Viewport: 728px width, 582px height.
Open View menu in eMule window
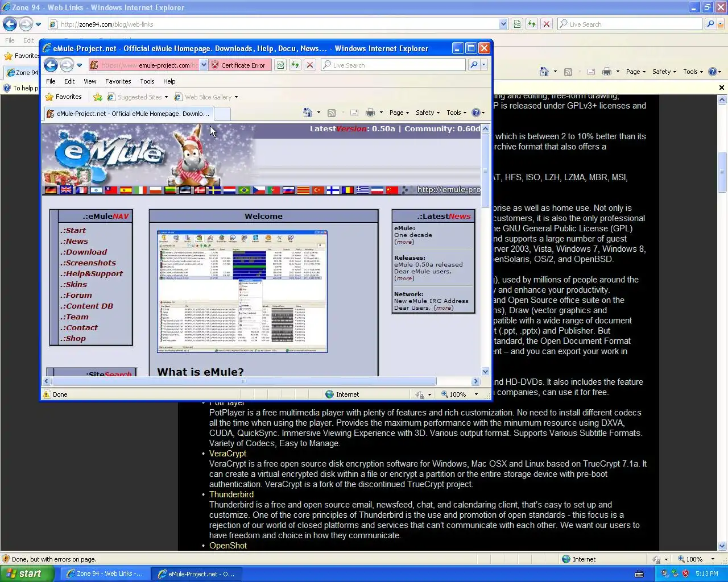(x=90, y=81)
